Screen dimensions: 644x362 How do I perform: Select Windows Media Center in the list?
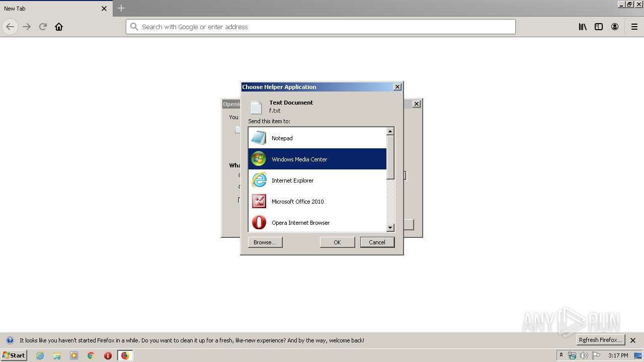click(x=317, y=159)
